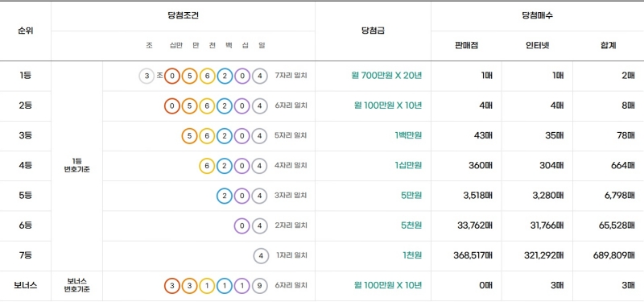Select the orange 5 ball in 1등 row
The image size is (644, 302).
pos(189,76)
